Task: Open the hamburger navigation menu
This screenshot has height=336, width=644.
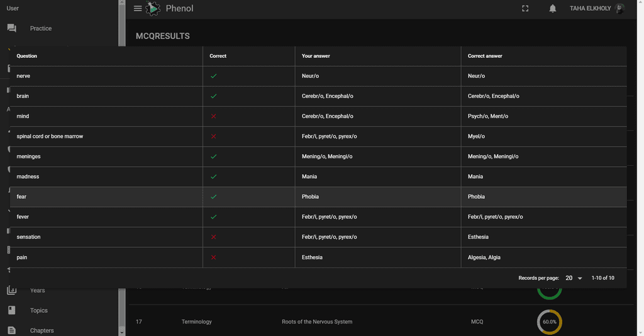Action: (138, 9)
